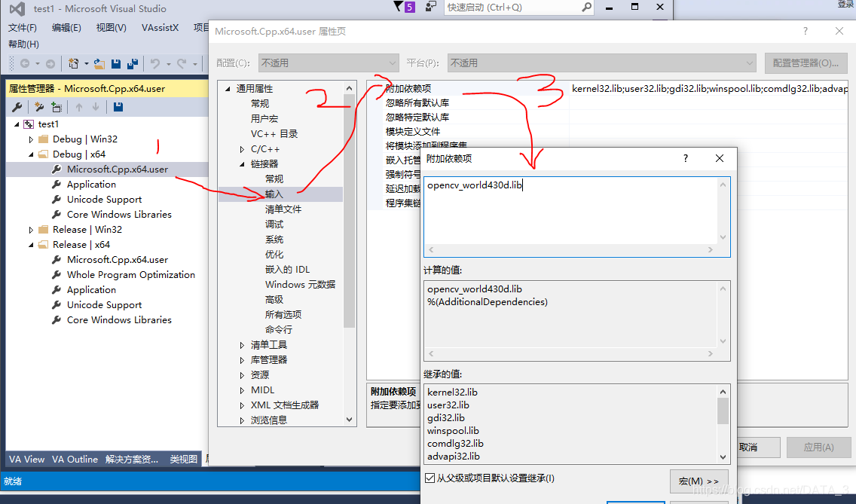Open the VAssistX menu

[160, 27]
